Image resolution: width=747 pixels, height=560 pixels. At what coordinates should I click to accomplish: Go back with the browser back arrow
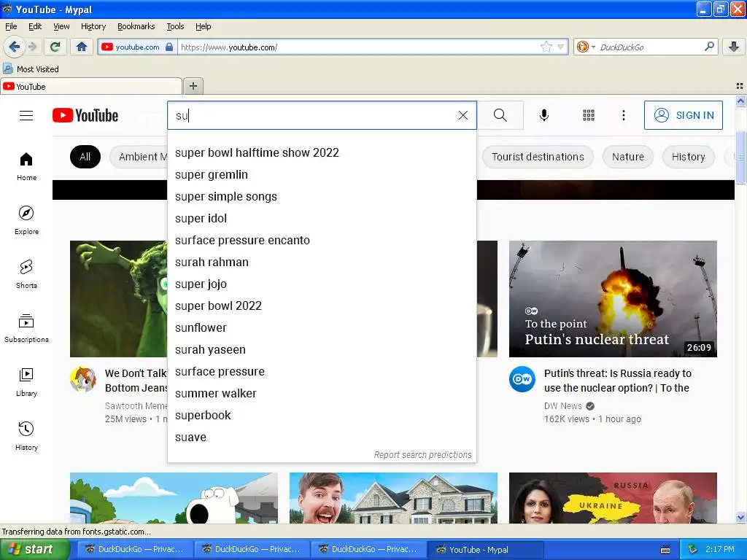point(14,47)
